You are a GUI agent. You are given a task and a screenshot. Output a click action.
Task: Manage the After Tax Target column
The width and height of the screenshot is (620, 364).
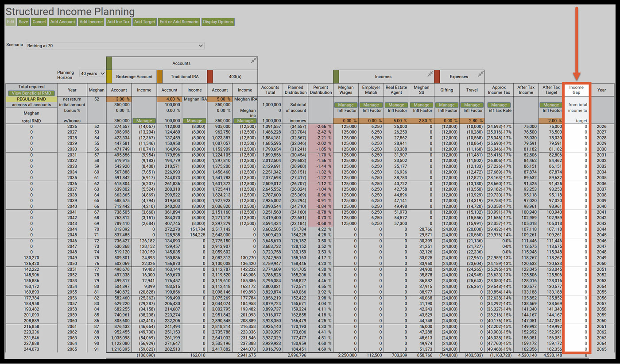(x=551, y=105)
